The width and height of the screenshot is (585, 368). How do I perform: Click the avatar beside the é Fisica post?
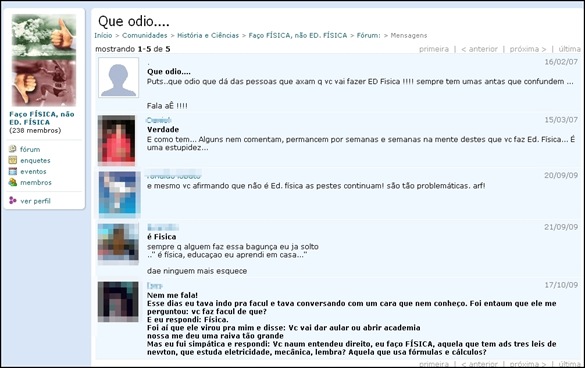(x=118, y=243)
